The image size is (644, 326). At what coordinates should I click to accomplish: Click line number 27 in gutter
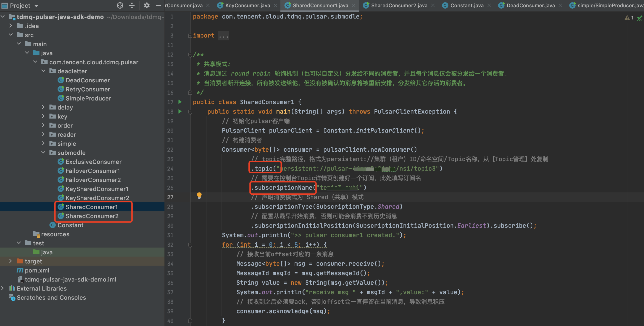(170, 197)
